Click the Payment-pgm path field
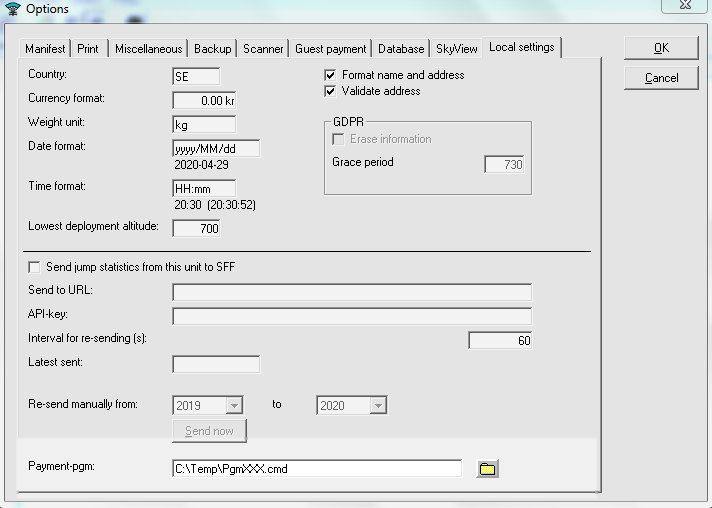The width and height of the screenshot is (712, 508). [x=316, y=468]
